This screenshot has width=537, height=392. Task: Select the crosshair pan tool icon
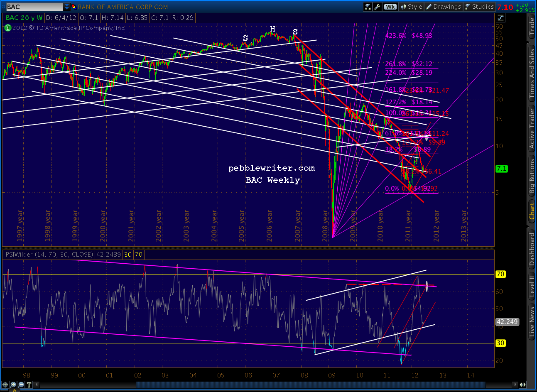[6, 385]
